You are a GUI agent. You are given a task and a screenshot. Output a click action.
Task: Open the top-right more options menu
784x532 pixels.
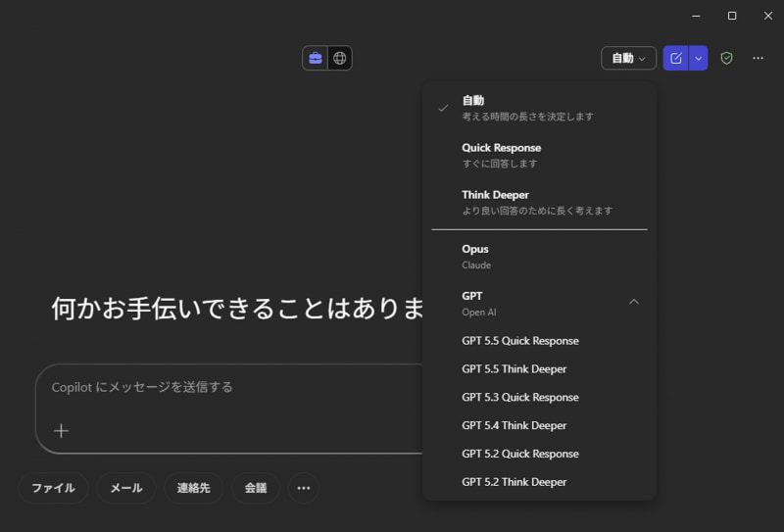[x=758, y=58]
